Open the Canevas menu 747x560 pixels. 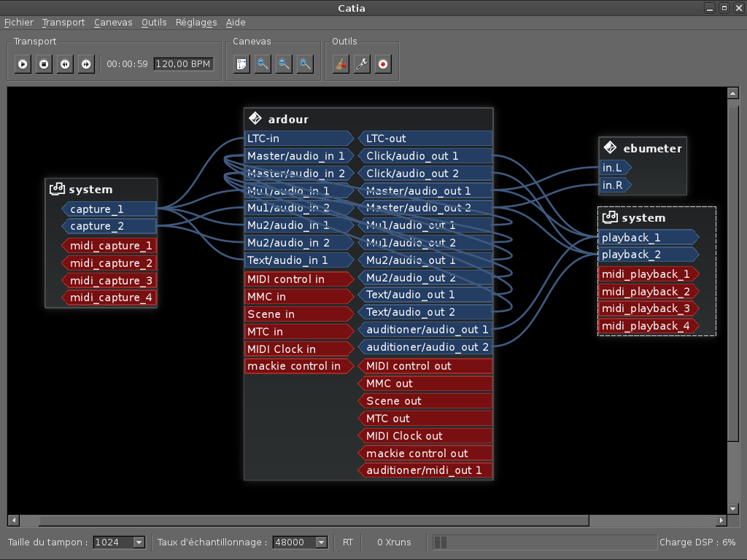[113, 23]
